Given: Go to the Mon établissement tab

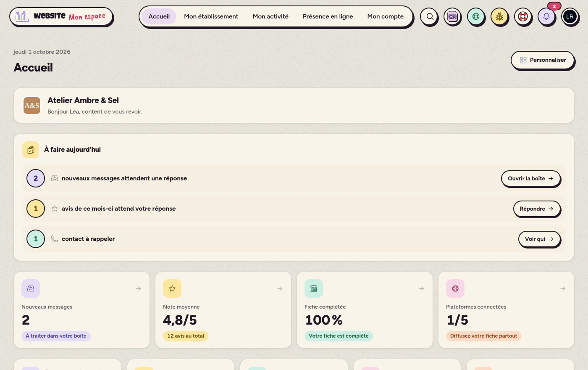Looking at the screenshot, I should [211, 16].
